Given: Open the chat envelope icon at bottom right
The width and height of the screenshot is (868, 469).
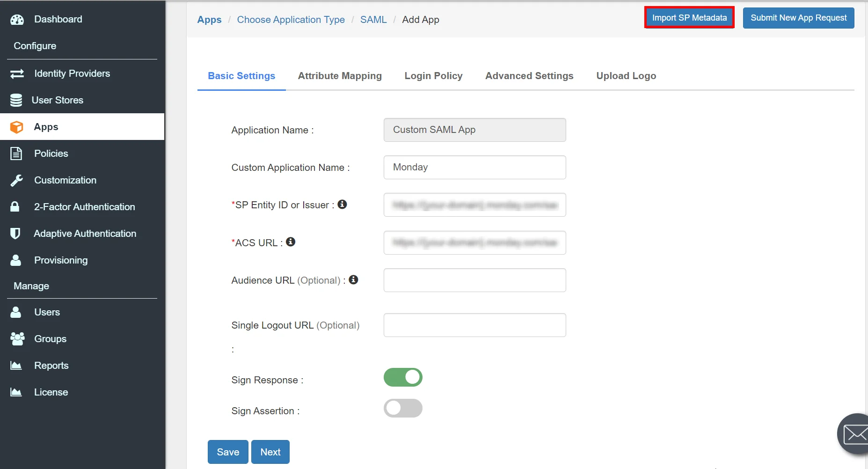Looking at the screenshot, I should 854,433.
